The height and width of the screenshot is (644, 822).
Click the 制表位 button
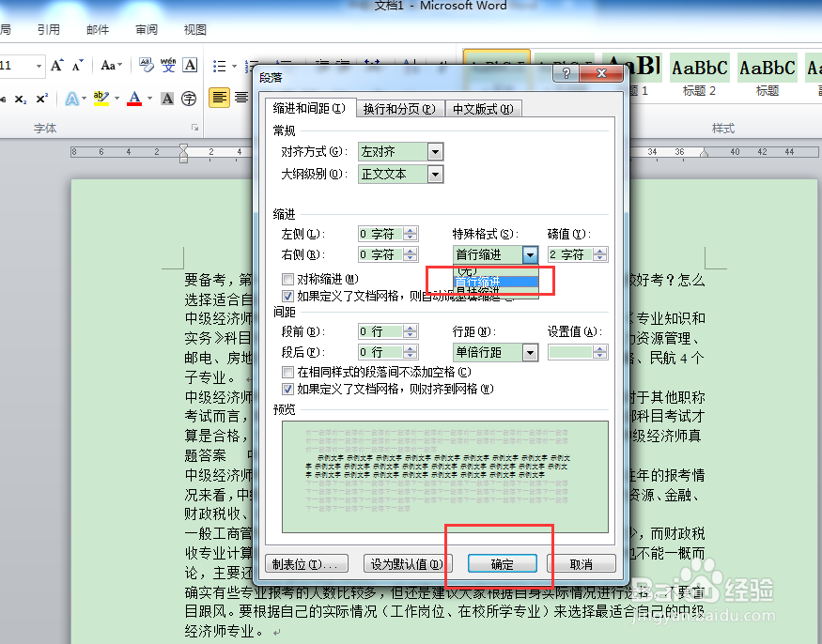(x=306, y=564)
